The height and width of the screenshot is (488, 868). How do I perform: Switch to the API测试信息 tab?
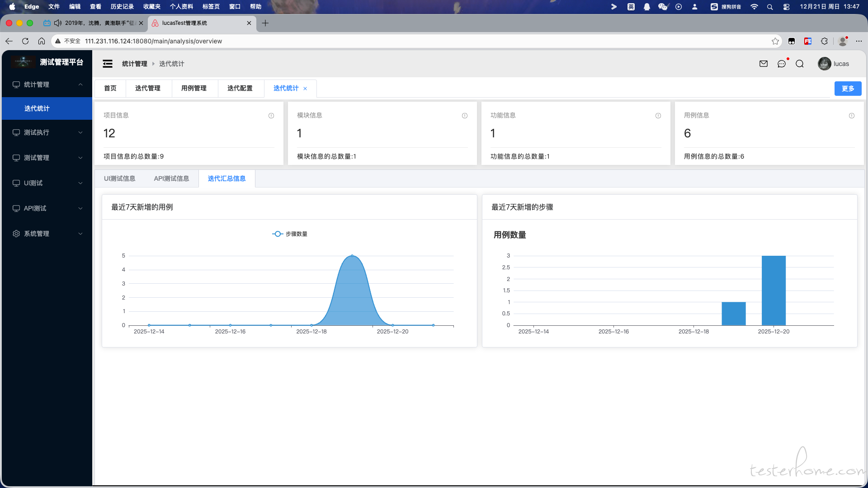click(x=171, y=178)
